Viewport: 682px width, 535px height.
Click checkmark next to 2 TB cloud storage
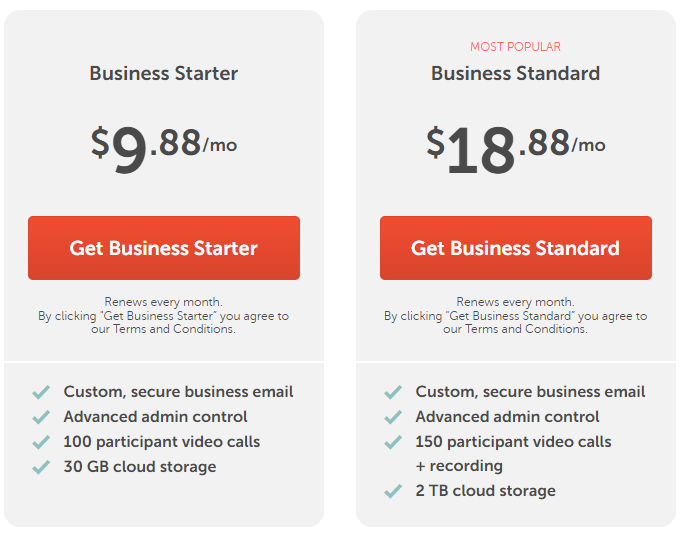click(x=393, y=491)
